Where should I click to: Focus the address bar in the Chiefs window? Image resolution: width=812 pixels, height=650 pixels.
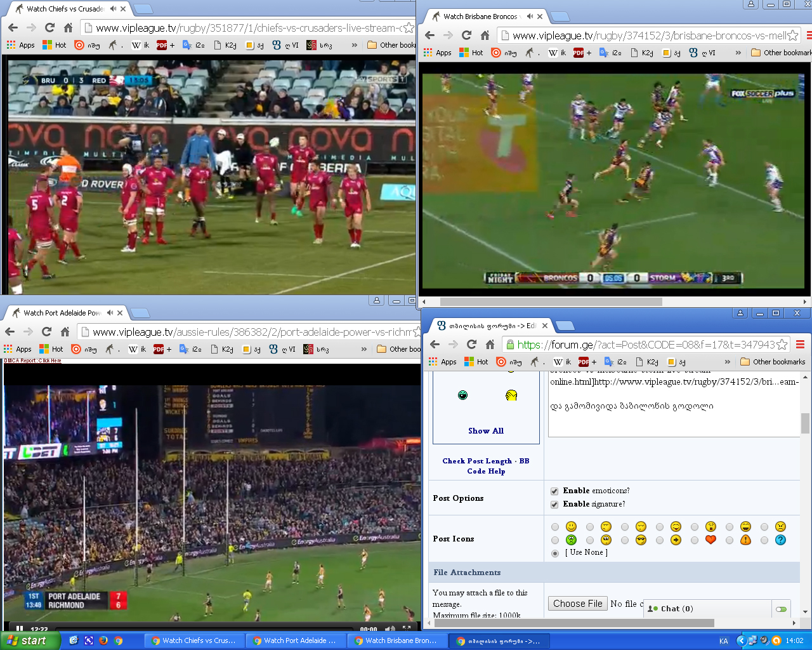point(248,28)
